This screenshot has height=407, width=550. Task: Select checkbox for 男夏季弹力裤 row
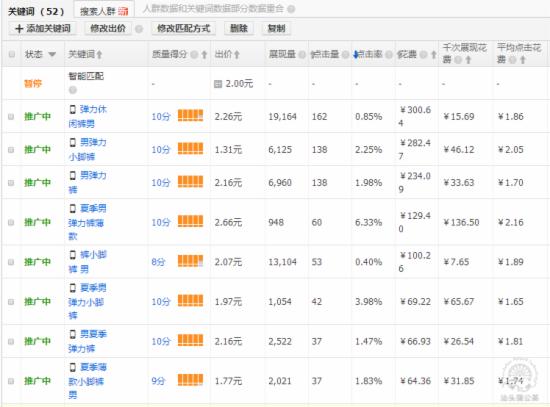point(11,341)
